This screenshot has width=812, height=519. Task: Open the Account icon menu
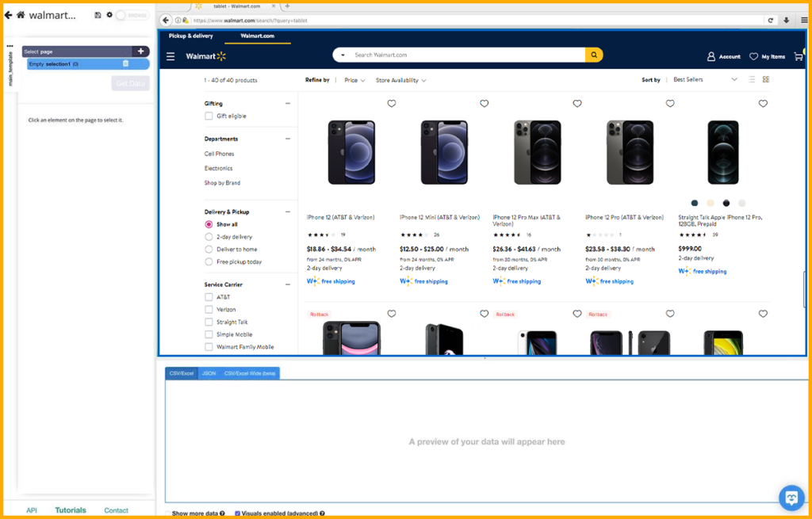pos(723,56)
